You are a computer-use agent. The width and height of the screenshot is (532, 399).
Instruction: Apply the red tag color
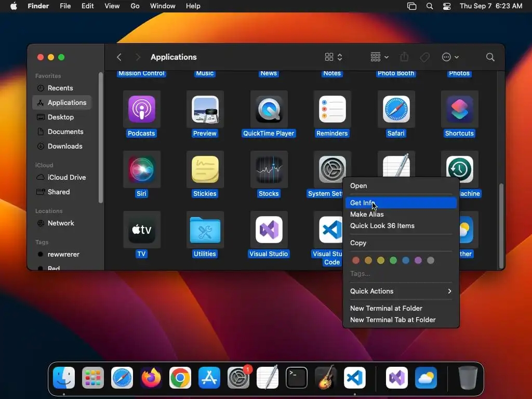click(355, 260)
